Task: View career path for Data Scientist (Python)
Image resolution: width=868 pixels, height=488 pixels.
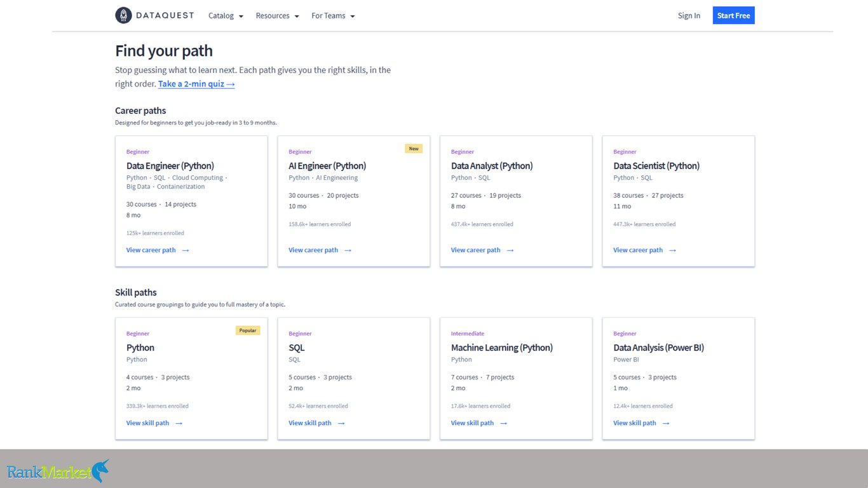Action: click(644, 250)
